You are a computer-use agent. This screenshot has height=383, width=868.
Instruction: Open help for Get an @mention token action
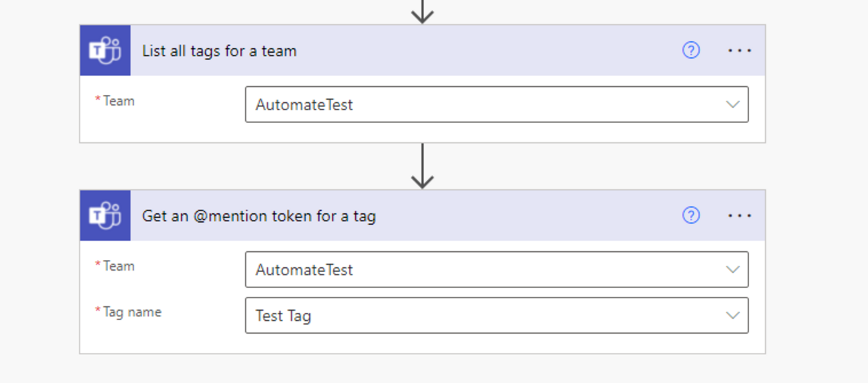pos(691,215)
